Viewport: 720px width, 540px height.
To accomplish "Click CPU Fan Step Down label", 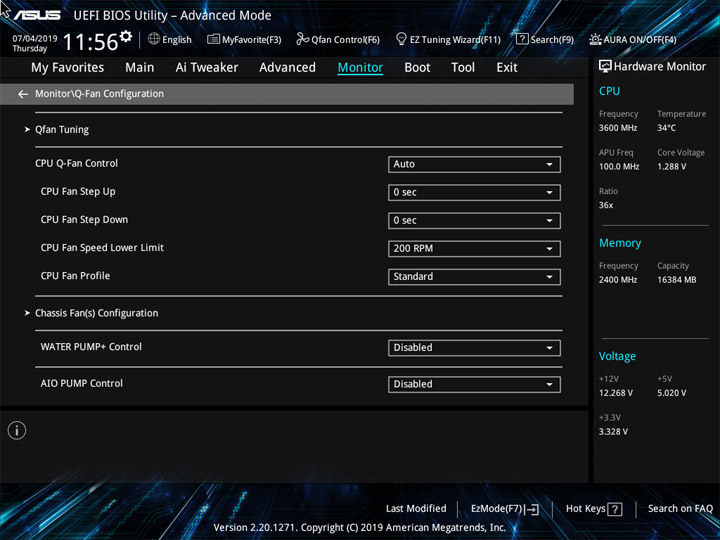I will click(x=84, y=220).
